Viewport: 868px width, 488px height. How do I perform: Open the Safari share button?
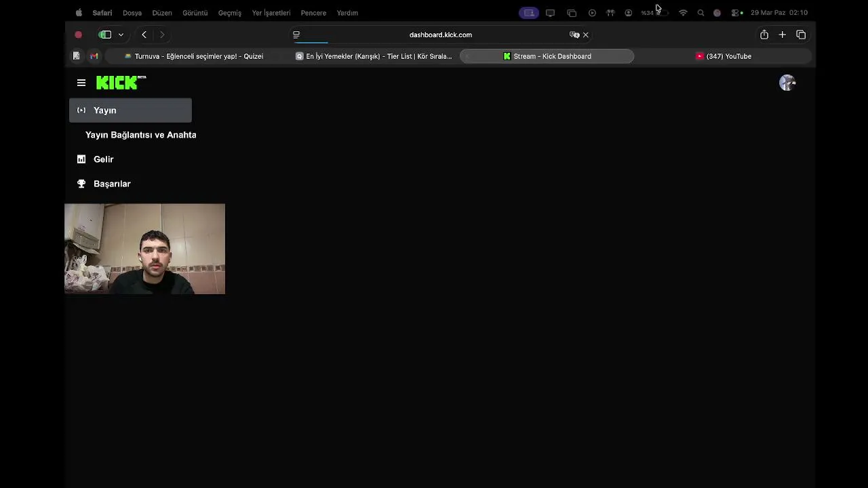[764, 35]
